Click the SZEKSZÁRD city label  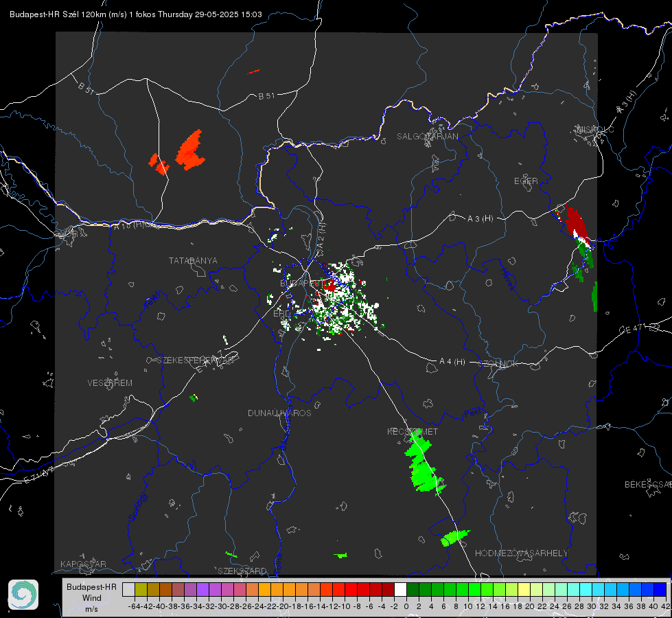[242, 571]
